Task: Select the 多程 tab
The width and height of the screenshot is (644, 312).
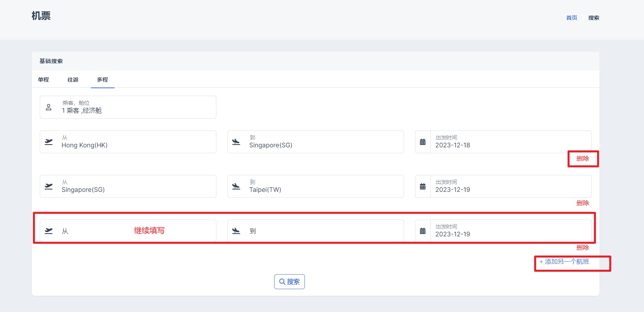Action: click(x=102, y=80)
